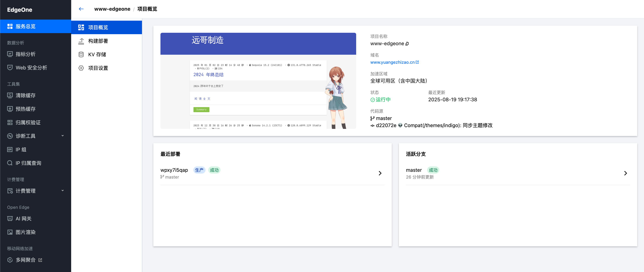
Task: Select 服务总览 in main sidebar
Action: (x=25, y=27)
